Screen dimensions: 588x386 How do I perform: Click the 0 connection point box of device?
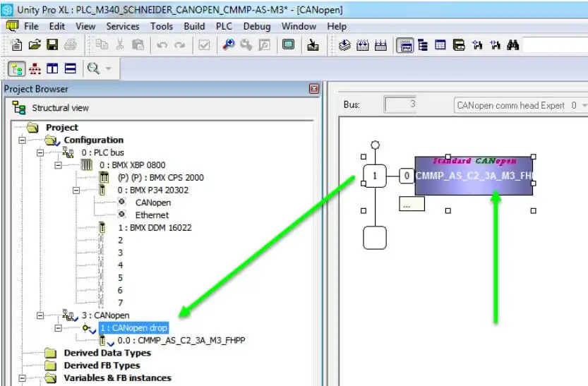click(407, 176)
